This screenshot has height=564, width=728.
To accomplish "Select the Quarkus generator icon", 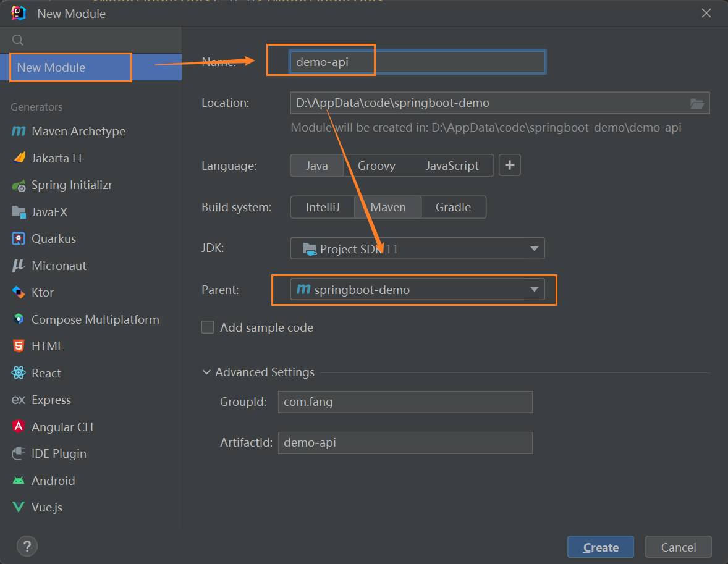I will (19, 238).
